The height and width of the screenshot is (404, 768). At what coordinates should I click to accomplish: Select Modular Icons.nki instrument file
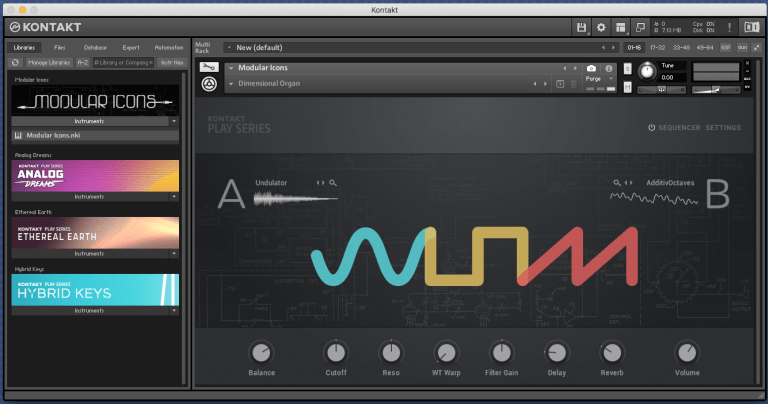pyautogui.click(x=60, y=135)
